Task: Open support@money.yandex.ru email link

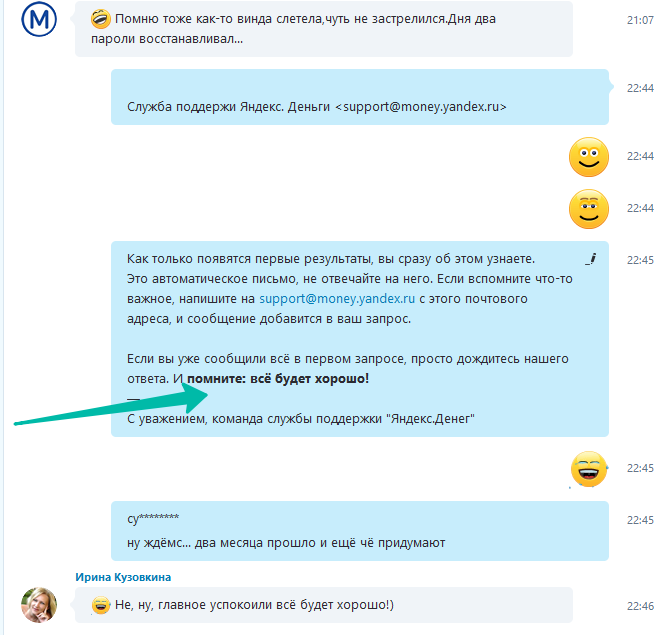Action: pyautogui.click(x=337, y=299)
